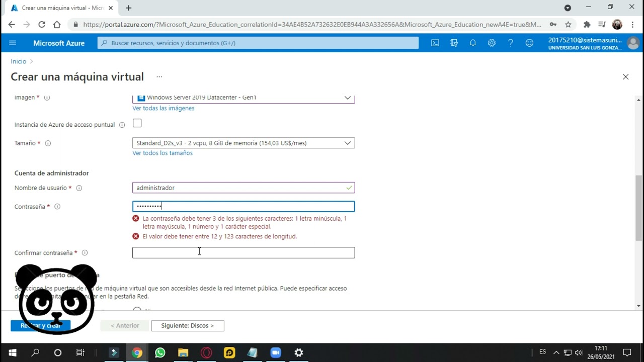Open Azure notifications bell
This screenshot has width=644, height=362.
click(x=473, y=43)
